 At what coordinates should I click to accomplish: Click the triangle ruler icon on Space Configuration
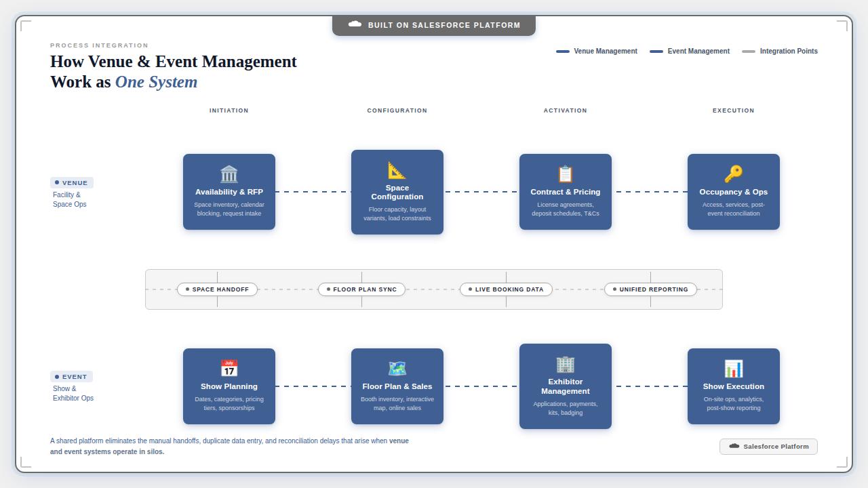pyautogui.click(x=397, y=170)
